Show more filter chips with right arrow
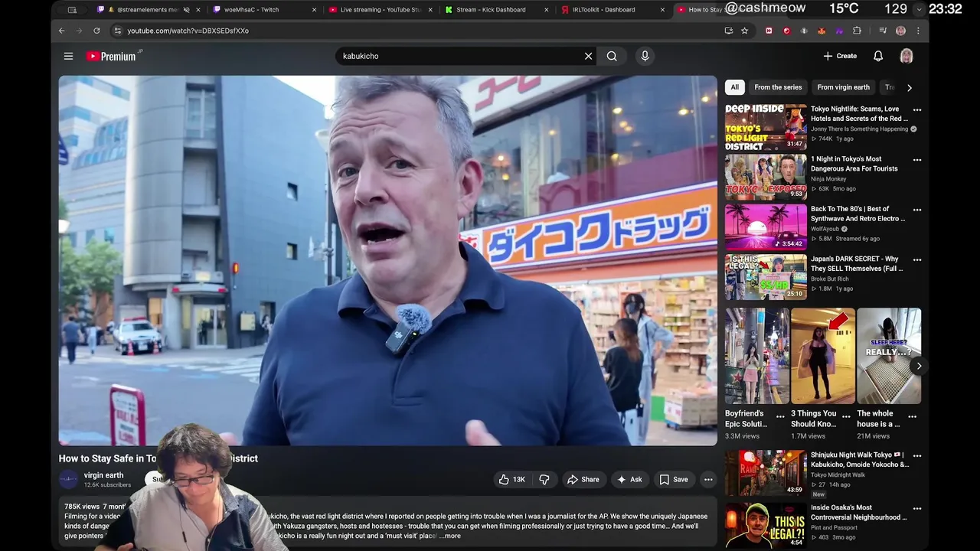Screen dimensions: 980x551 click(x=910, y=87)
